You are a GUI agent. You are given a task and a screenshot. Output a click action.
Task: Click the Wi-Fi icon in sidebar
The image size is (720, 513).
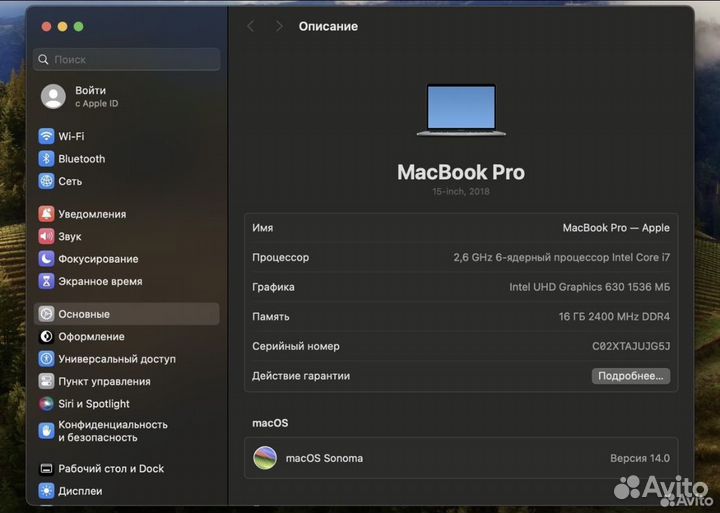(46, 136)
